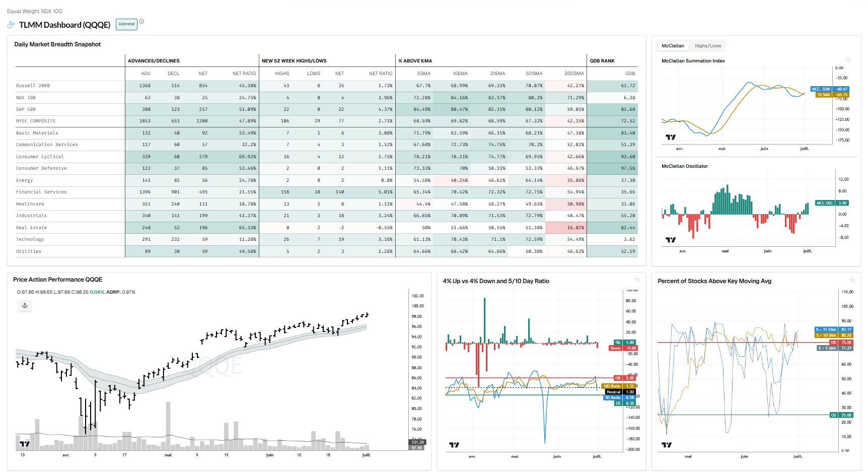This screenshot has height=473, width=868.
Task: Click the 5SMA column header
Action: tap(424, 74)
